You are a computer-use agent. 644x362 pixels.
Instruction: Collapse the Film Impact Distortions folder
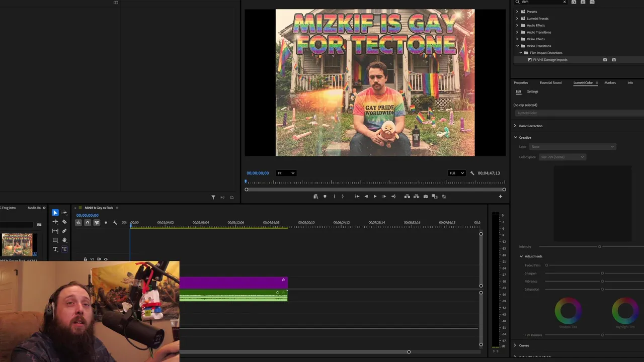pyautogui.click(x=521, y=53)
